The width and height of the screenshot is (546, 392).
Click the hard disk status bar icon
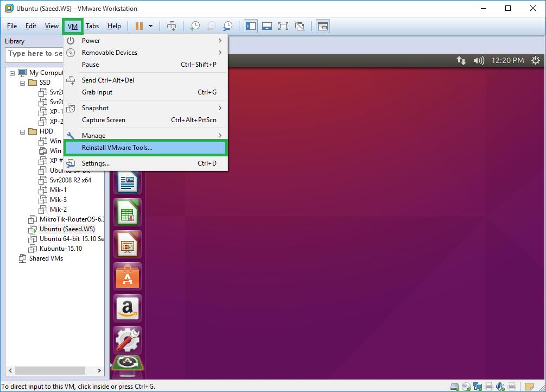[455, 387]
